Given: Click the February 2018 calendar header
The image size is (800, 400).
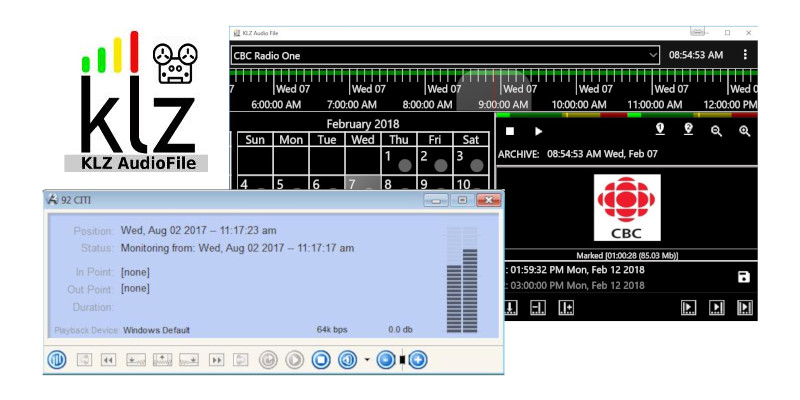Looking at the screenshot, I should pos(363,124).
